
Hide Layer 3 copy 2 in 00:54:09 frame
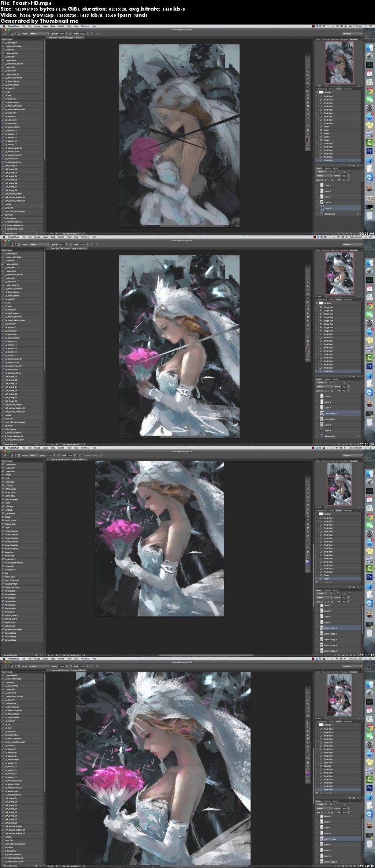(318, 413)
